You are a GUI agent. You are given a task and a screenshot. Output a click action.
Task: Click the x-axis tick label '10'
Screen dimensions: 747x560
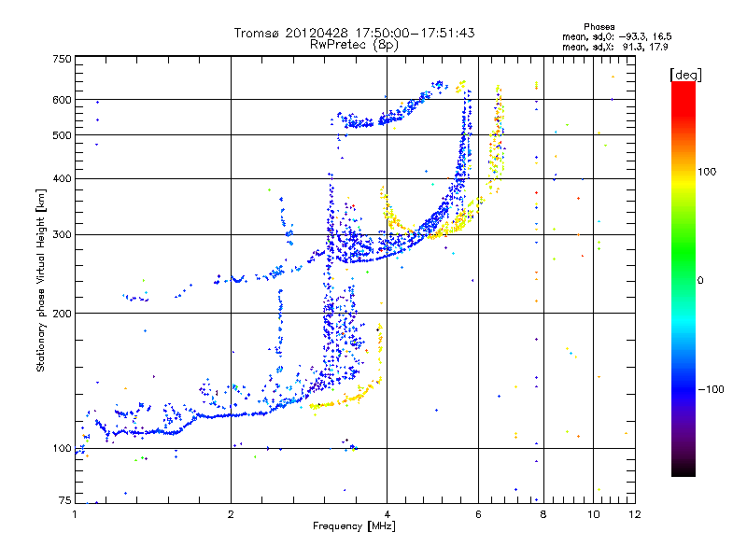pyautogui.click(x=594, y=514)
